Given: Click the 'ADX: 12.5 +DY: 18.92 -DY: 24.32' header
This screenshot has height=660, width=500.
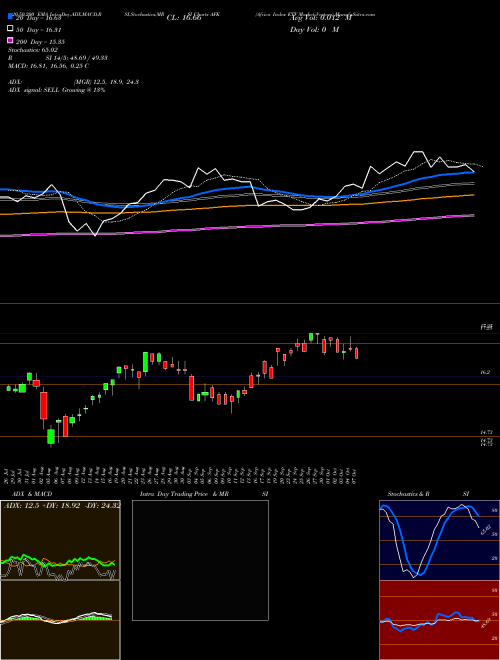Looking at the screenshot, I should 62,505.
